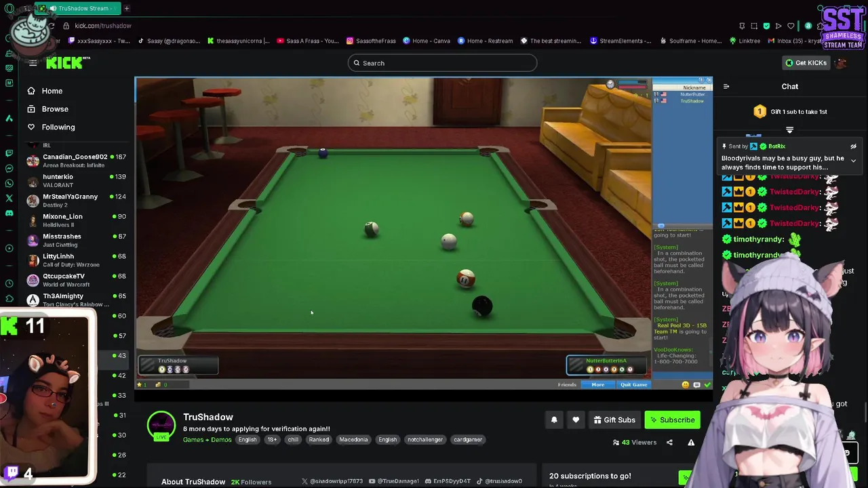The width and height of the screenshot is (868, 488).
Task: Open the @TrueDamage1 YouTube link
Action: (x=395, y=481)
